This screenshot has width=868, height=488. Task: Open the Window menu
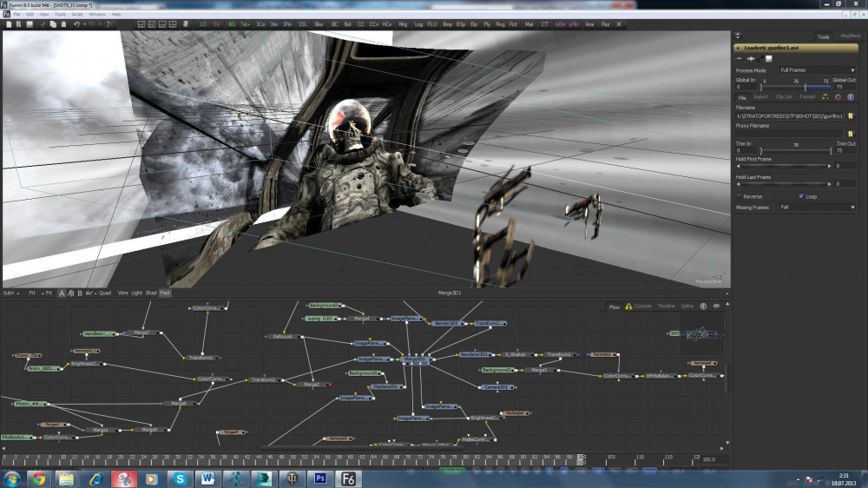97,15
